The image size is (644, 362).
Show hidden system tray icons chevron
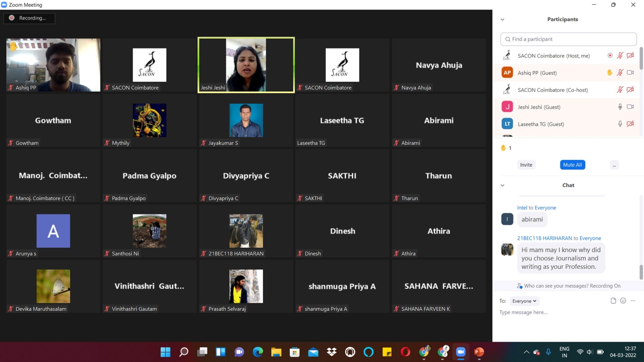[526, 352]
